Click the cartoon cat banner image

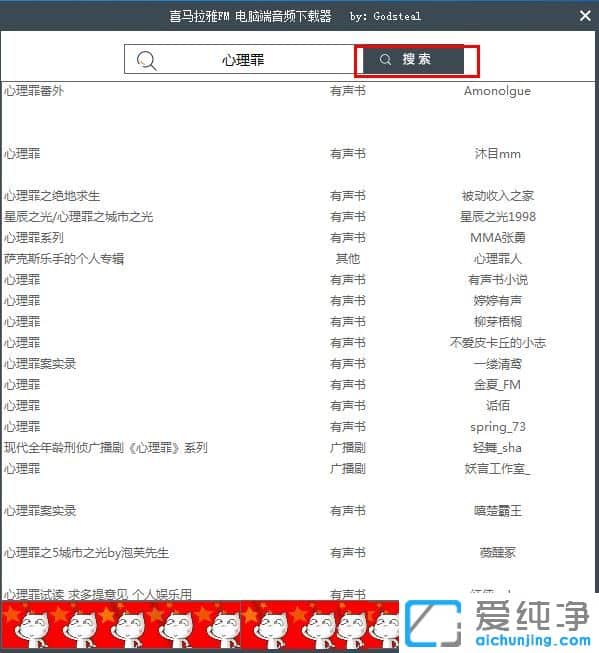coord(200,623)
